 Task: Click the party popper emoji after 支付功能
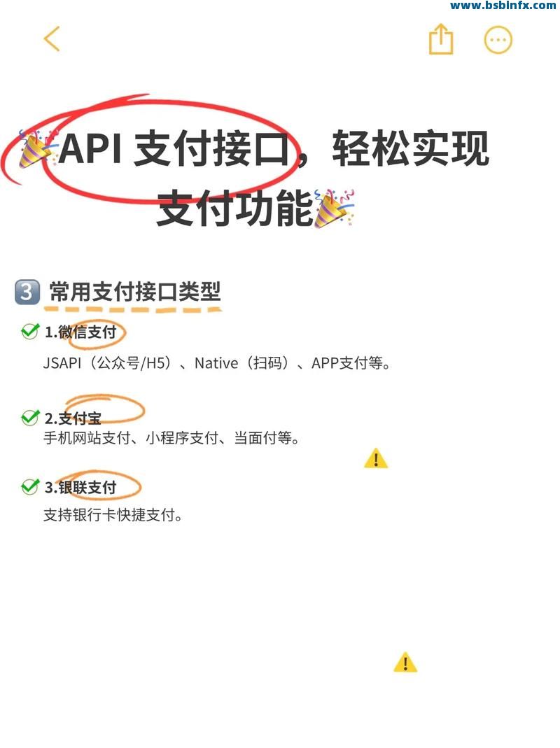pyautogui.click(x=334, y=208)
